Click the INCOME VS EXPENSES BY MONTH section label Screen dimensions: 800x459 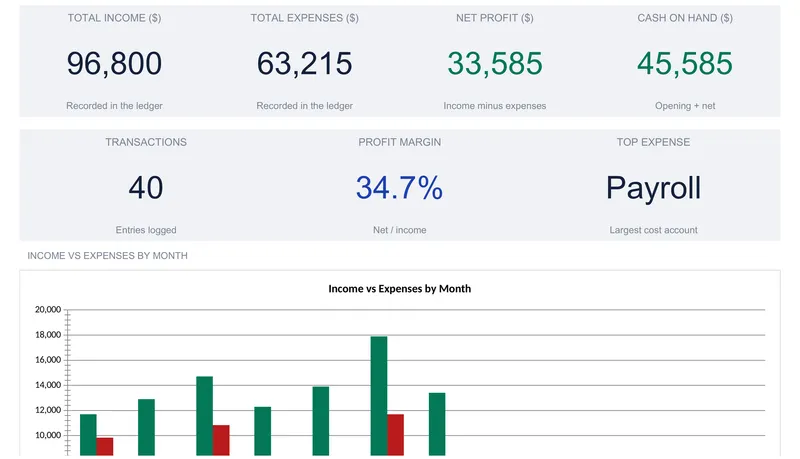click(x=107, y=256)
